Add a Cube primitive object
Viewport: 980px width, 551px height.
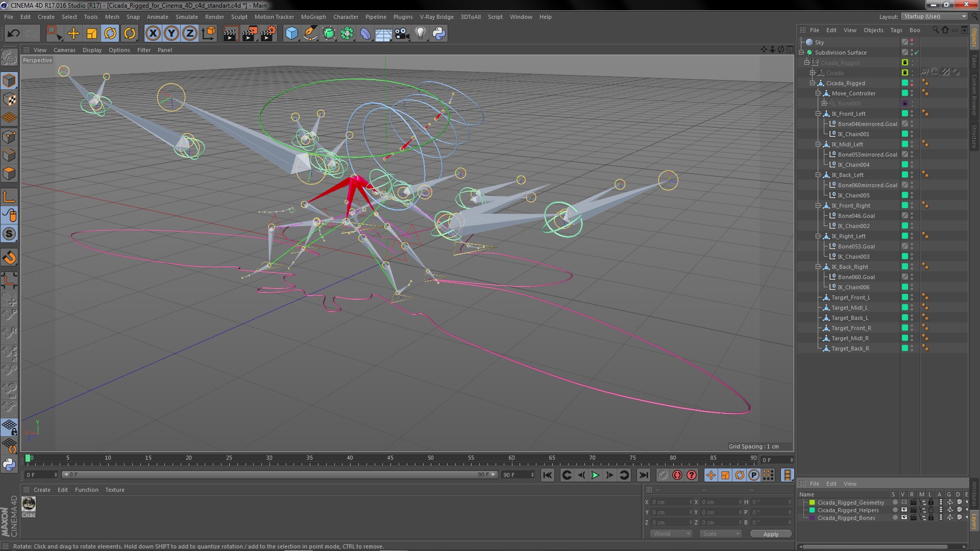[x=291, y=34]
